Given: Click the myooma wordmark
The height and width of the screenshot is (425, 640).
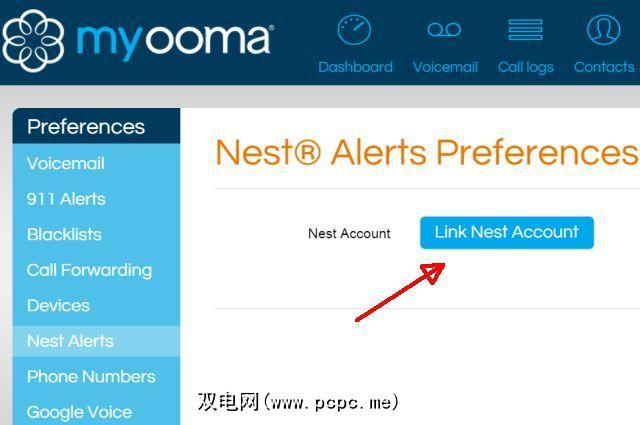Looking at the screenshot, I should [175, 40].
